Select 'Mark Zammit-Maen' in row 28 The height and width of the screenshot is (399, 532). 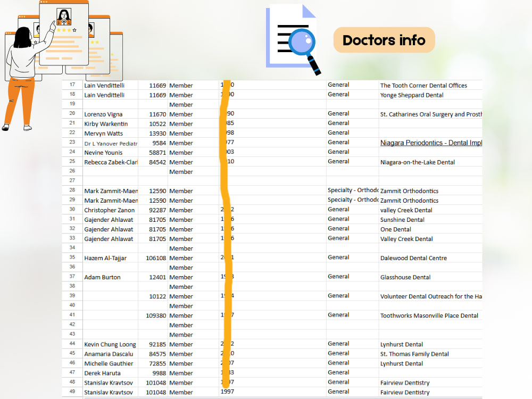111,191
